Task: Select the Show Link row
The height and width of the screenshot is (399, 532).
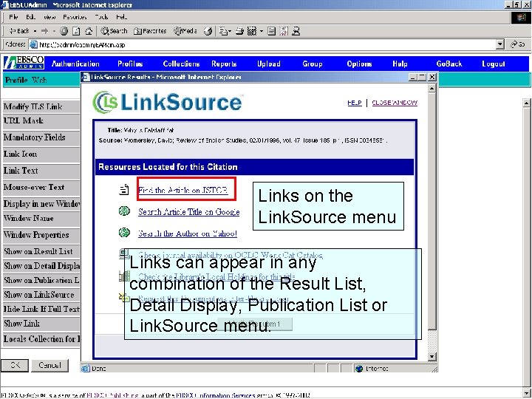Action: (x=41, y=324)
